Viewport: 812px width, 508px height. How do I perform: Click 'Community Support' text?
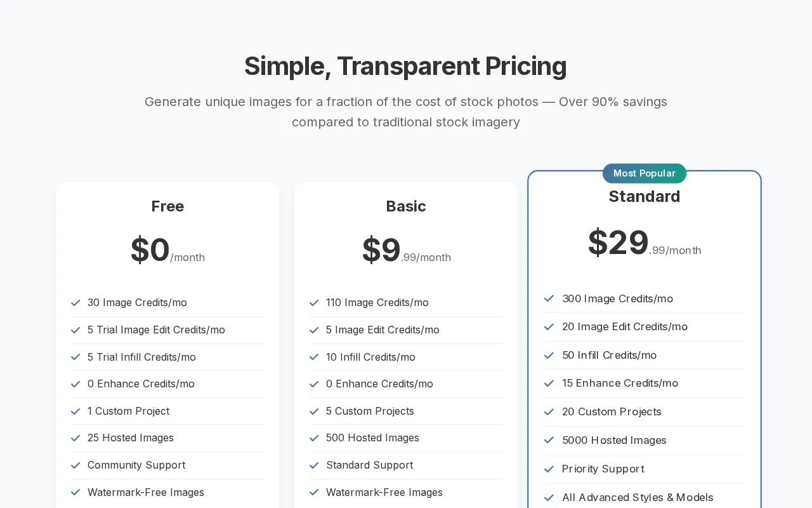pos(136,465)
